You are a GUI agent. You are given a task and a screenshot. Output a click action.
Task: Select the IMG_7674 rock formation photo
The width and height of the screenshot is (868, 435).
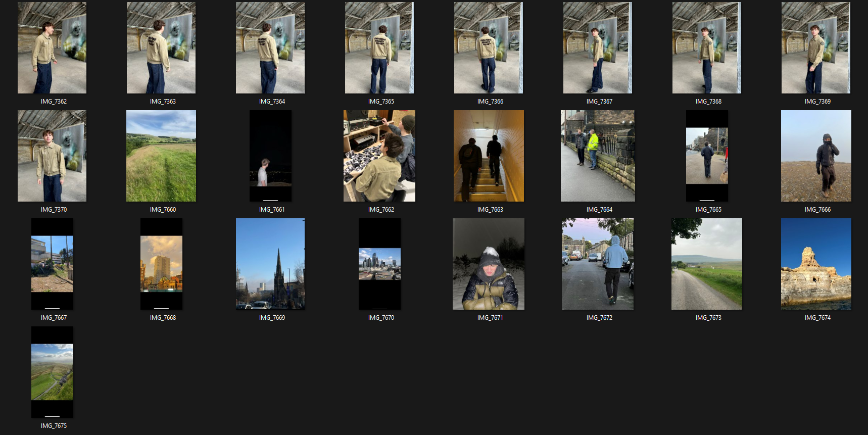(x=816, y=264)
